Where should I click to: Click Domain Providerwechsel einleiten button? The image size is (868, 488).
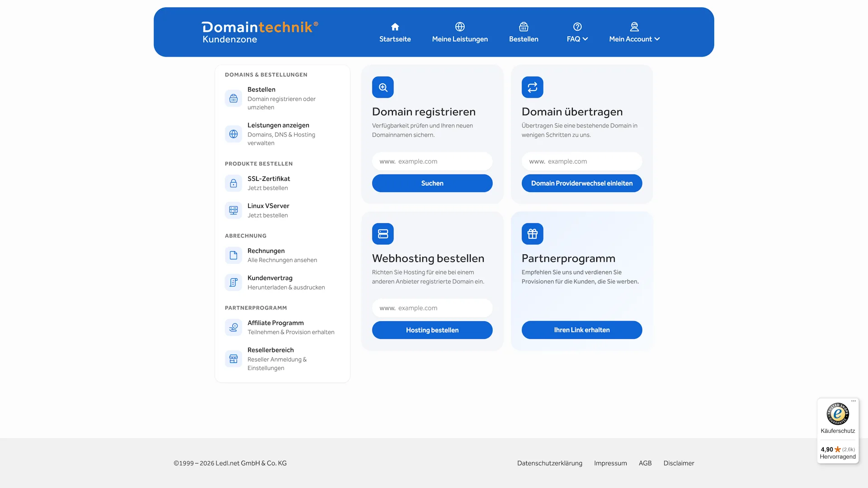pos(582,183)
